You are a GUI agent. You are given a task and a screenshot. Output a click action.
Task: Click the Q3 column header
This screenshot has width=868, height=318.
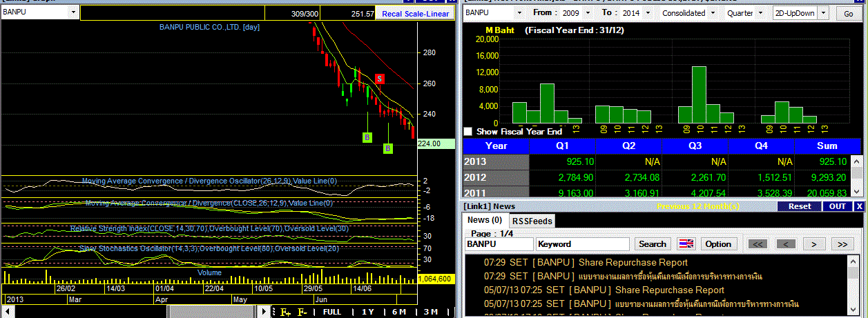point(695,146)
